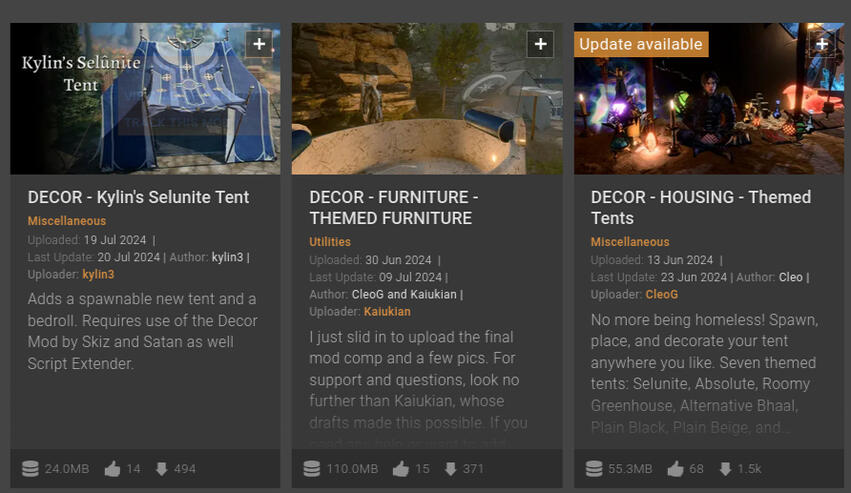Open Kylin's Selunite Tent thumbnail image
The height and width of the screenshot is (493, 851).
145,99
